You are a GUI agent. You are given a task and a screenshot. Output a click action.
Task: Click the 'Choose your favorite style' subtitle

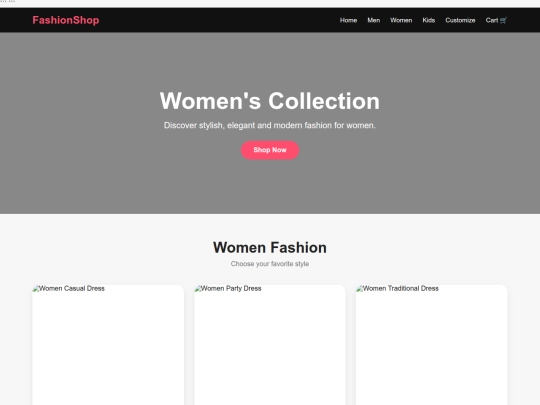[270, 264]
